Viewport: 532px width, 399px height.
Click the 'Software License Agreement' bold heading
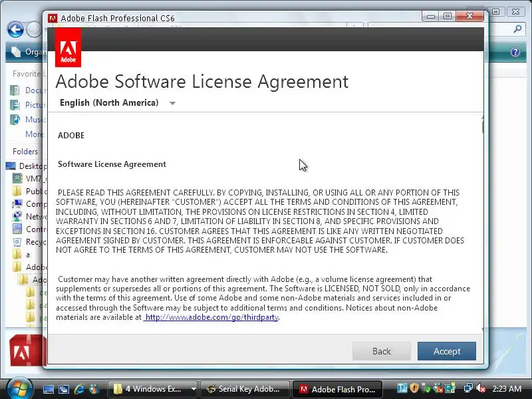click(x=112, y=164)
